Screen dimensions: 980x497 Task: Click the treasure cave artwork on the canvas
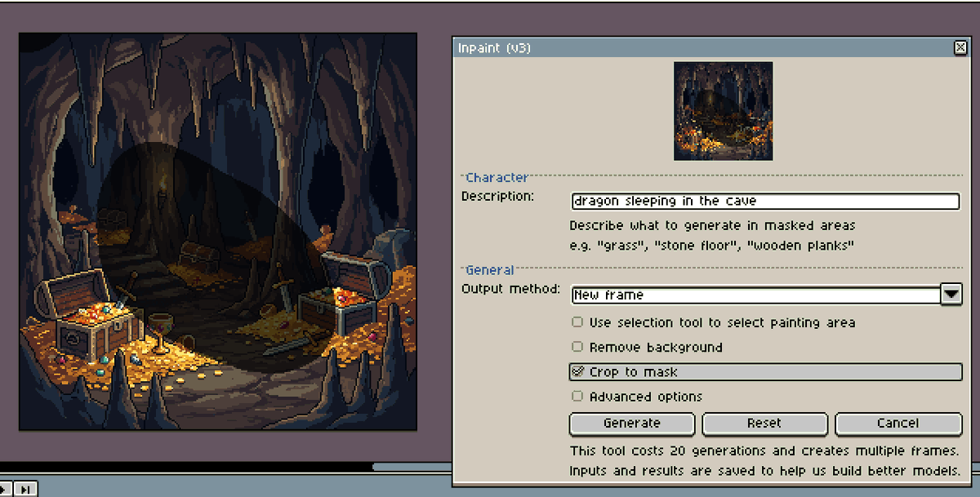point(218,232)
